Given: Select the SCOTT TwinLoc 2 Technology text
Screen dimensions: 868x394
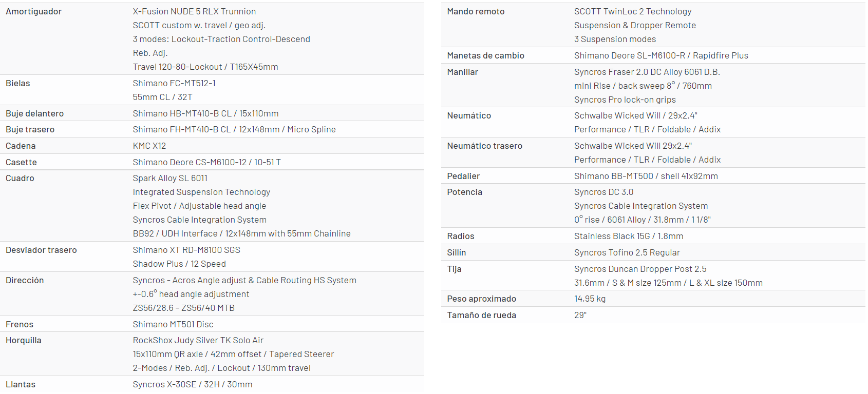Looking at the screenshot, I should point(633,11).
